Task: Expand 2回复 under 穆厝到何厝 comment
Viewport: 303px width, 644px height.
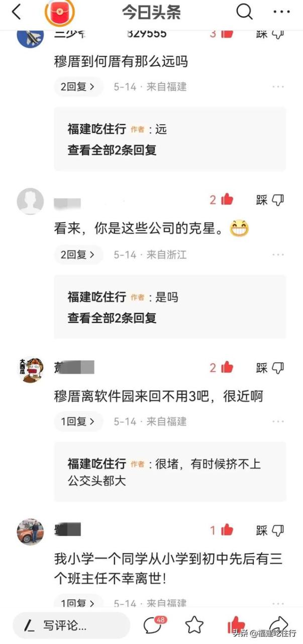Action: 78,87
